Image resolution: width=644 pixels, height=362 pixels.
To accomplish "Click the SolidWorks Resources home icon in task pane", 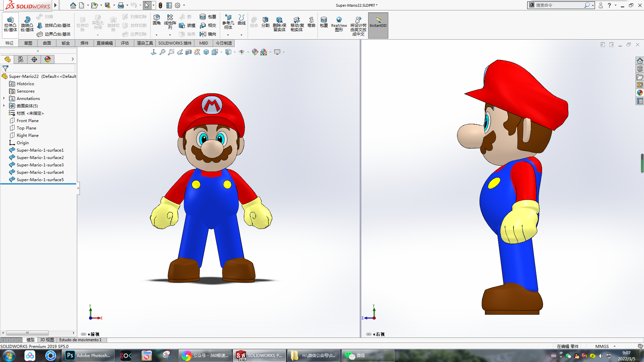I will (x=640, y=61).
